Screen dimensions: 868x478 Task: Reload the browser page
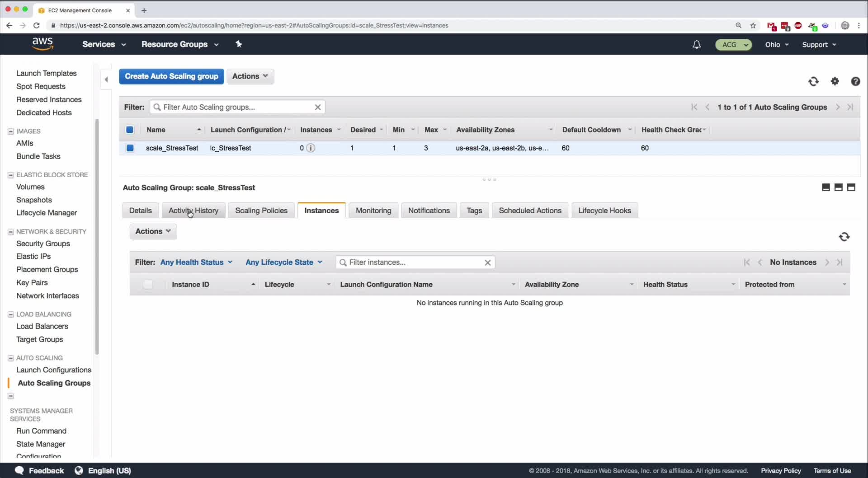click(x=37, y=26)
